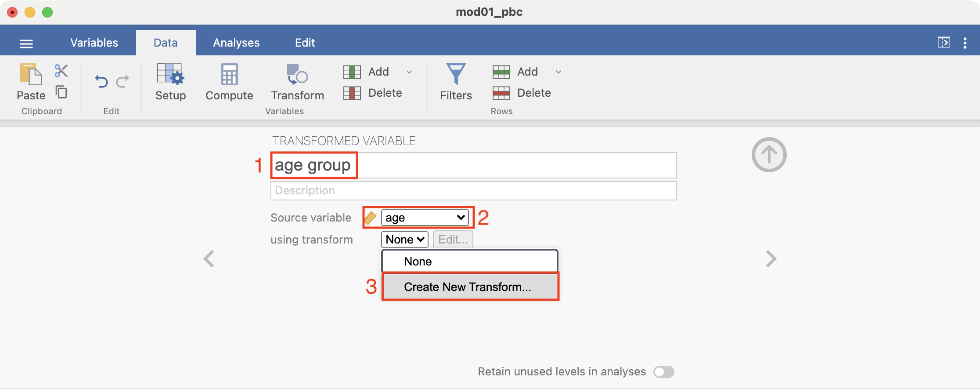The width and height of the screenshot is (980, 389).
Task: Click the Copy icon
Action: pyautogui.click(x=61, y=92)
